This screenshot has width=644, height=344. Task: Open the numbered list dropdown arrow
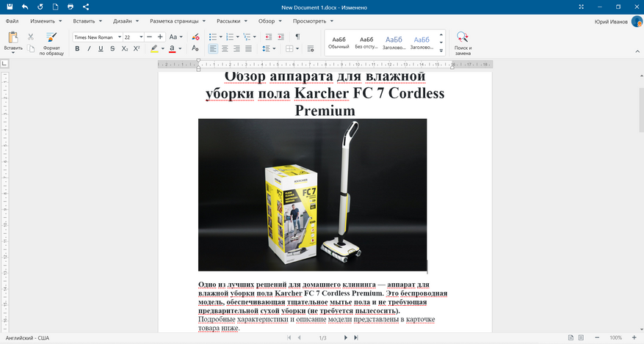point(237,37)
